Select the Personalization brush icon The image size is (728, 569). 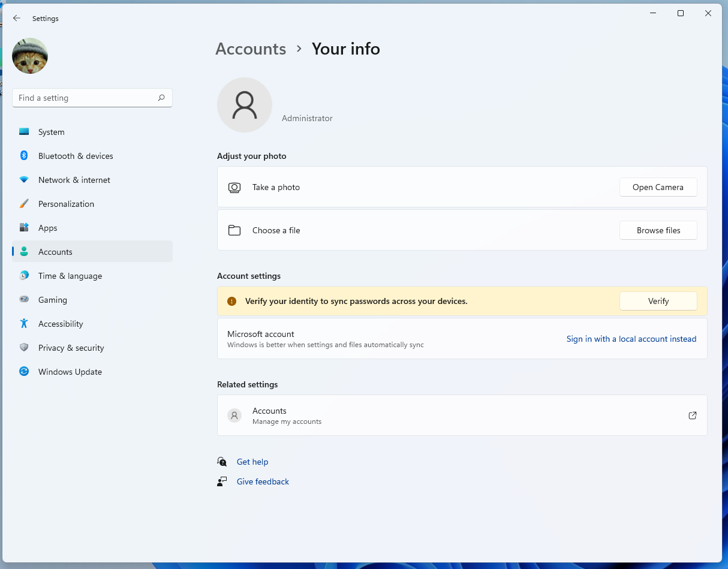click(x=24, y=203)
